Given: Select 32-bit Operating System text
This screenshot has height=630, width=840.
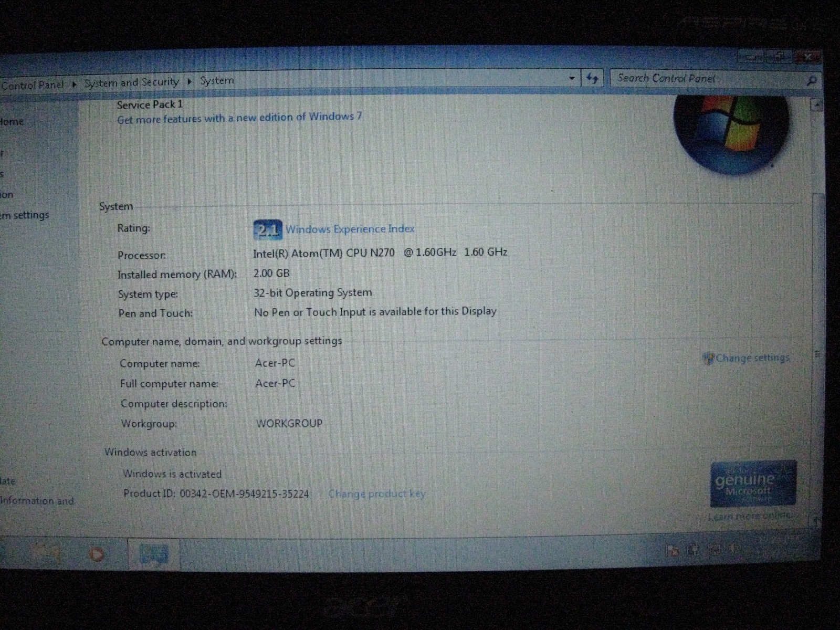Looking at the screenshot, I should tap(313, 292).
